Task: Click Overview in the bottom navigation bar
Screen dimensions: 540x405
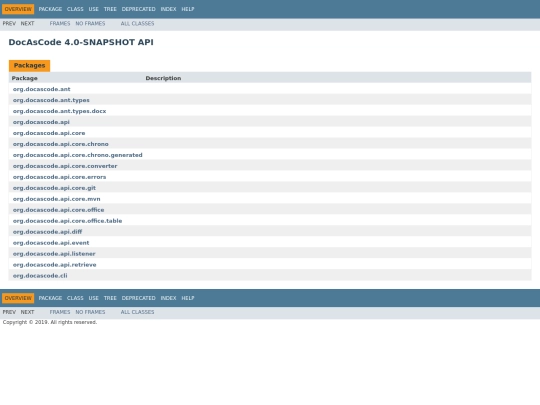Action: click(x=18, y=298)
